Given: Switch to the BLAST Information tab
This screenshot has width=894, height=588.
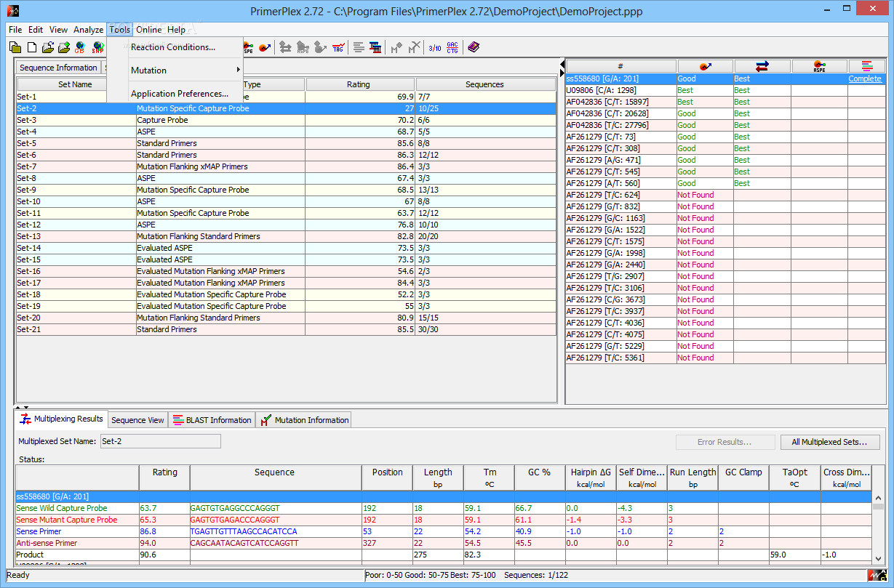Looking at the screenshot, I should tap(212, 420).
